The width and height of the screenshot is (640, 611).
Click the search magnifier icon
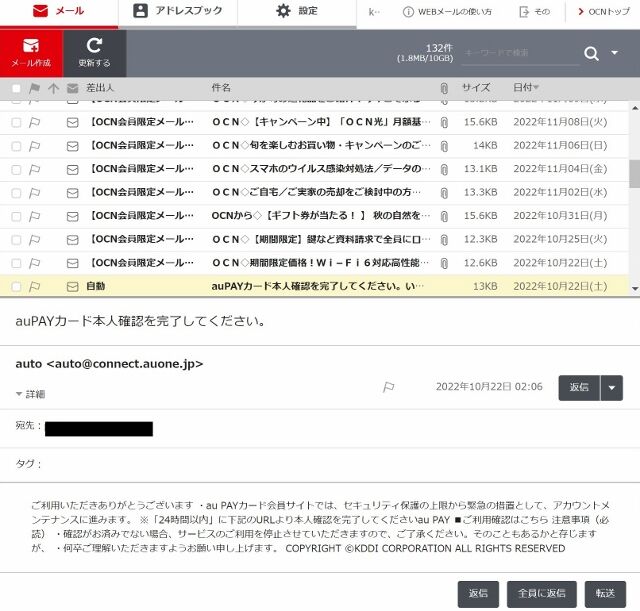tap(591, 53)
